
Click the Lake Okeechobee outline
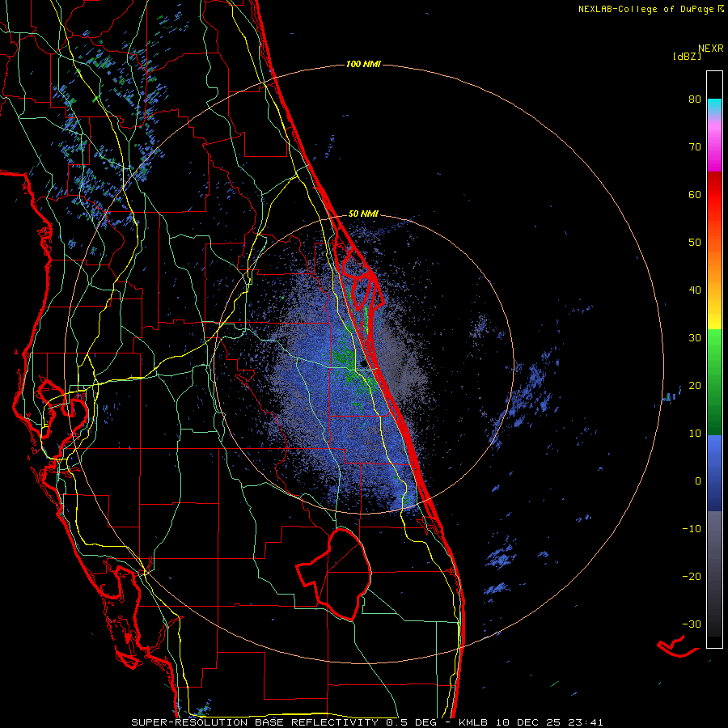coord(334,574)
